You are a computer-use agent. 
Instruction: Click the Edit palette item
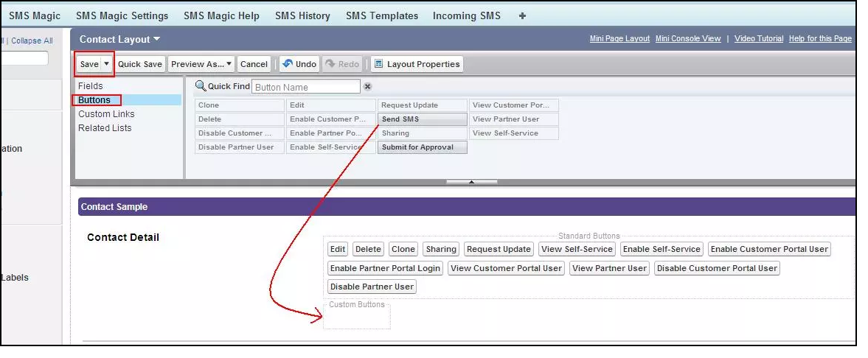pos(331,105)
